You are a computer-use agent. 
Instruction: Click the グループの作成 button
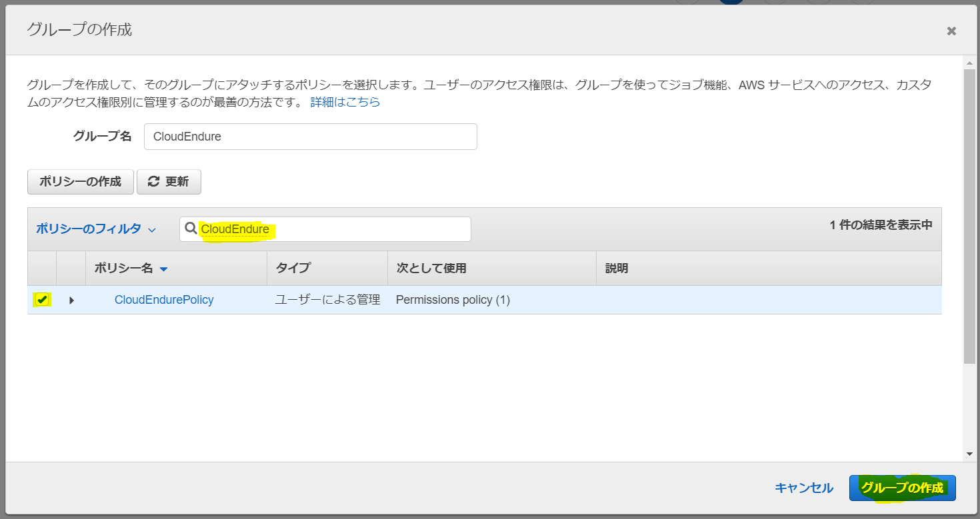coord(903,488)
